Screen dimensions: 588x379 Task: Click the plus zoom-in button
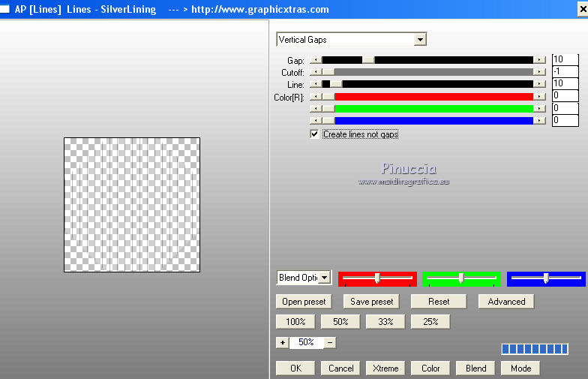282,342
